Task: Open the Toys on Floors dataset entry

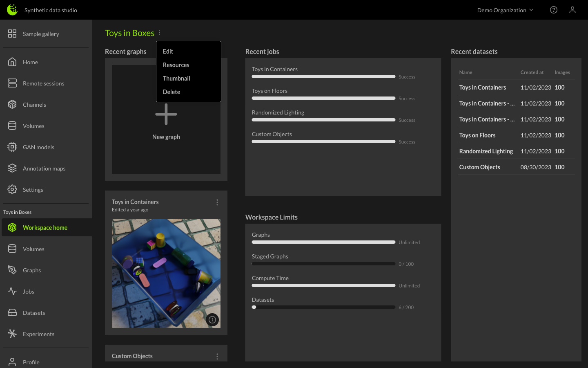Action: [477, 135]
